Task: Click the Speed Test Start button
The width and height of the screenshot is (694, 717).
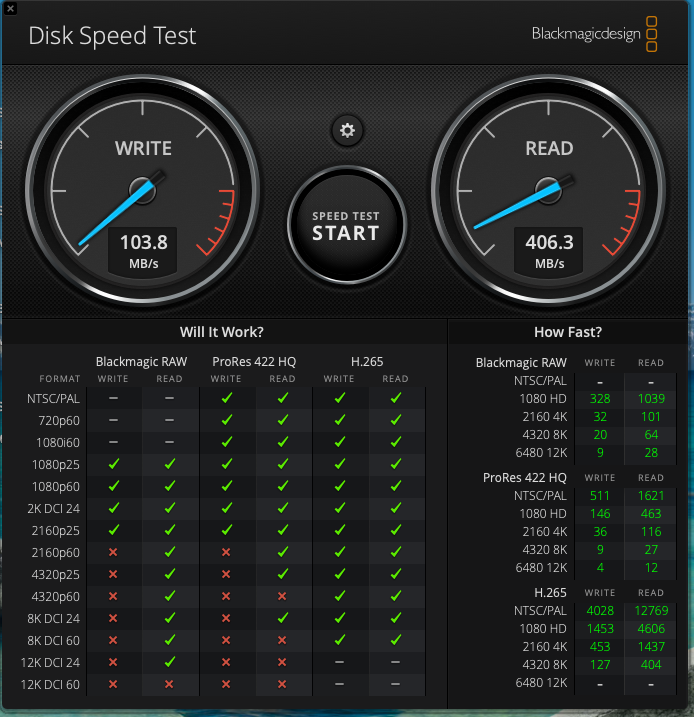Action: pyautogui.click(x=347, y=225)
